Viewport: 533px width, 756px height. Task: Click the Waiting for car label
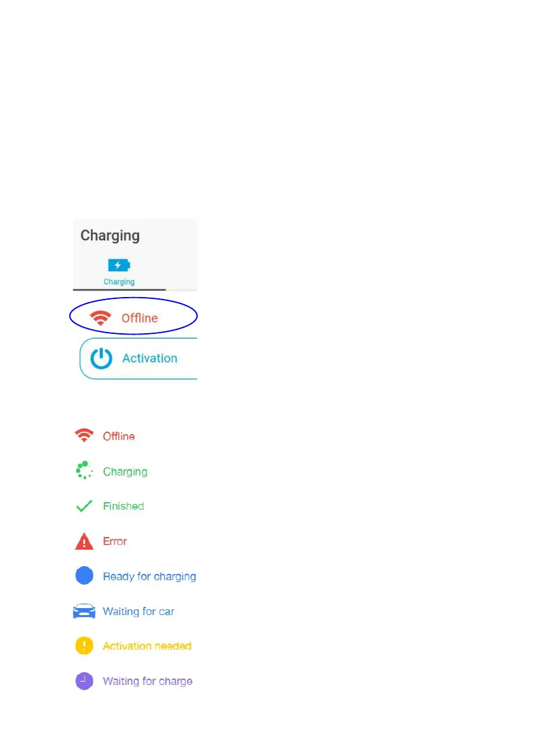pyautogui.click(x=138, y=611)
